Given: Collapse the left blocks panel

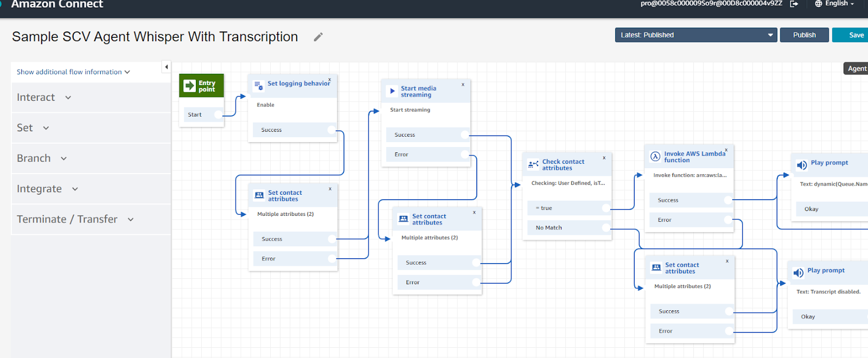Looking at the screenshot, I should tap(167, 67).
